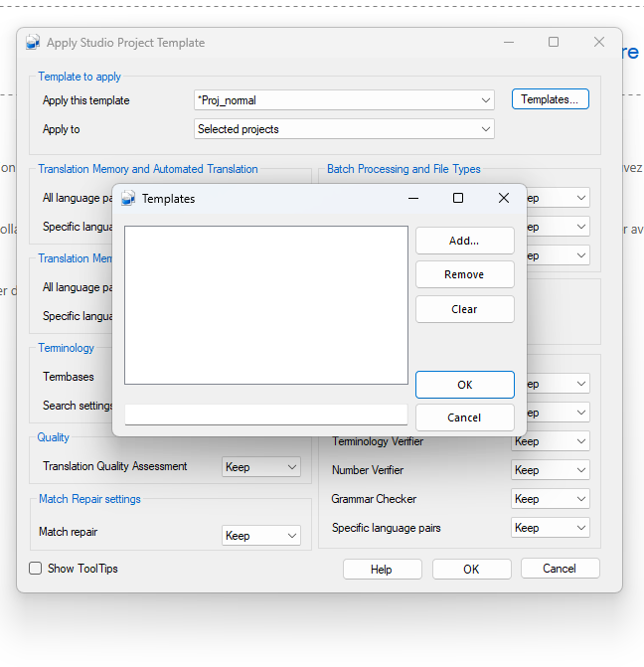Enable the Show ToolTips checkbox
This screenshot has height=667, width=644.
[x=36, y=569]
